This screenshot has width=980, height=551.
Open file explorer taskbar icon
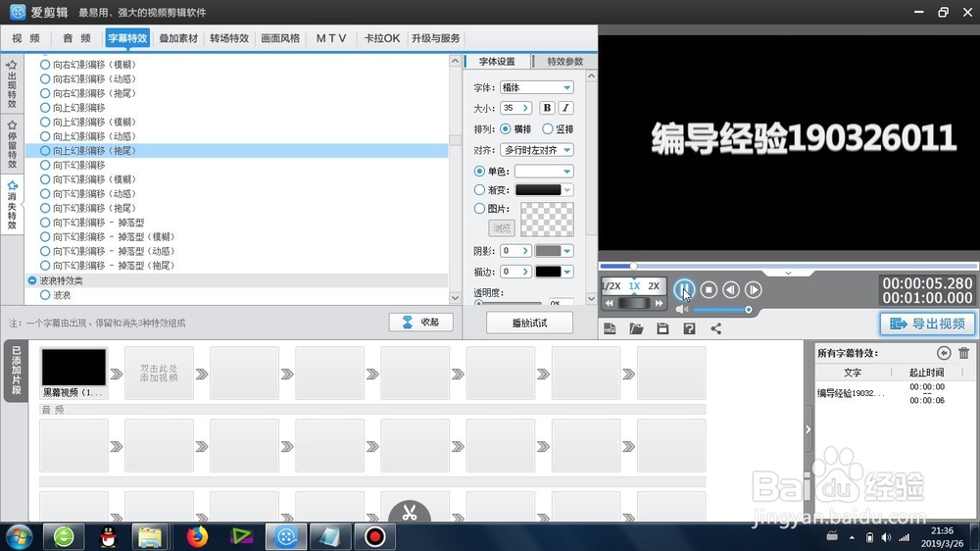click(x=150, y=536)
